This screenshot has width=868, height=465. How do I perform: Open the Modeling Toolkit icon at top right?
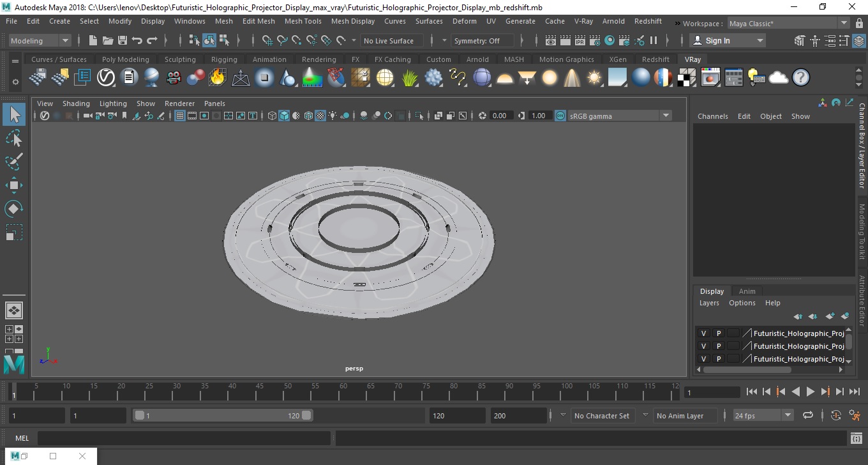(x=799, y=40)
